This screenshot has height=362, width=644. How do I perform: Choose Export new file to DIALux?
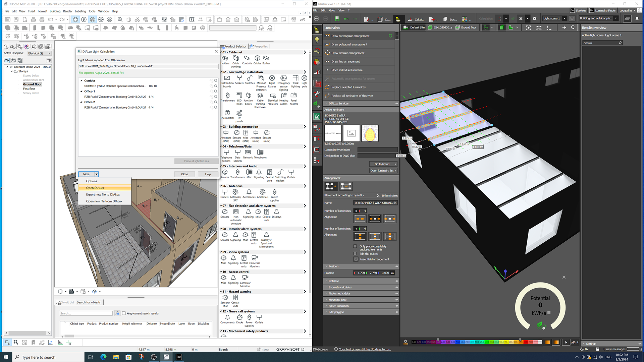[104, 194]
